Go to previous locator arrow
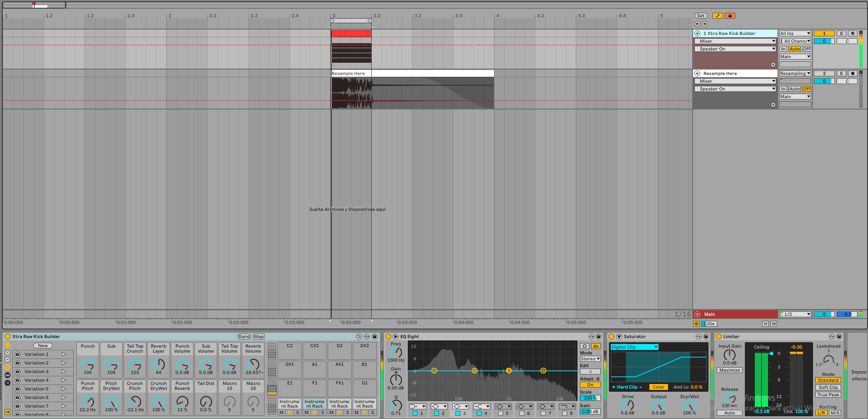Image resolution: width=868 pixels, height=419 pixels. (698, 24)
